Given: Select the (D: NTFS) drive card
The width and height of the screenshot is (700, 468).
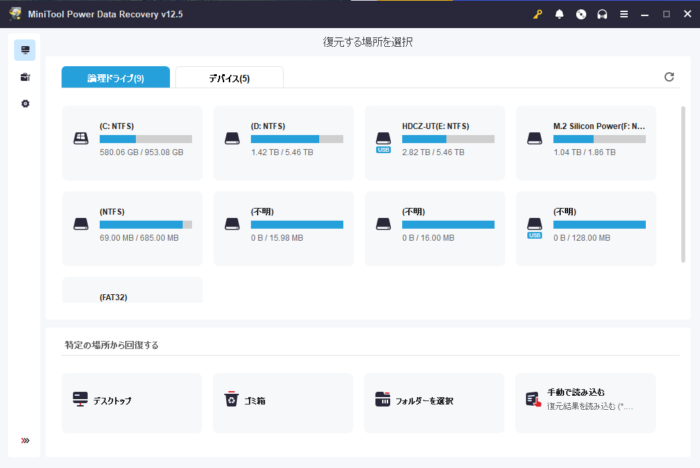Looking at the screenshot, I should [283, 143].
